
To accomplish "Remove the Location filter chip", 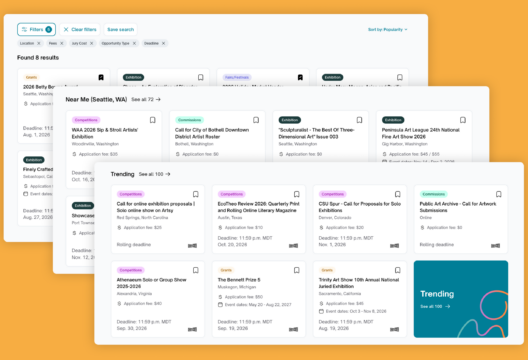I will [39, 43].
